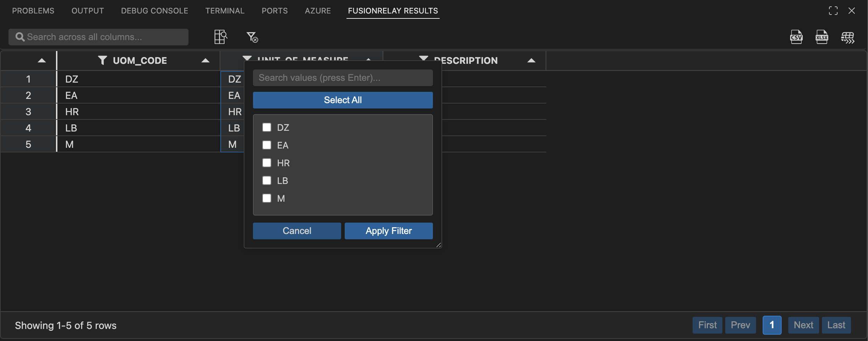Sort by DESCRIPTION arrow
868x341 pixels.
tap(531, 61)
